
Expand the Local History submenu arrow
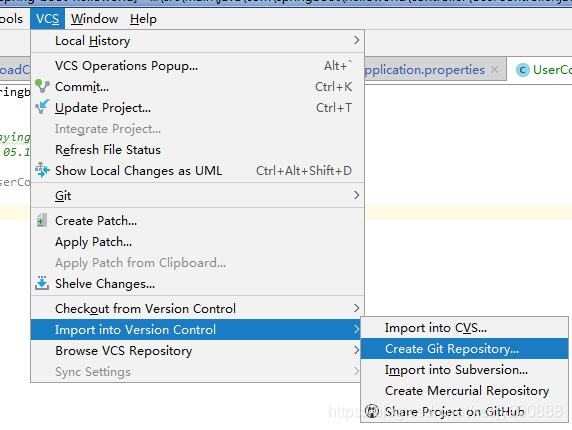coord(356,40)
